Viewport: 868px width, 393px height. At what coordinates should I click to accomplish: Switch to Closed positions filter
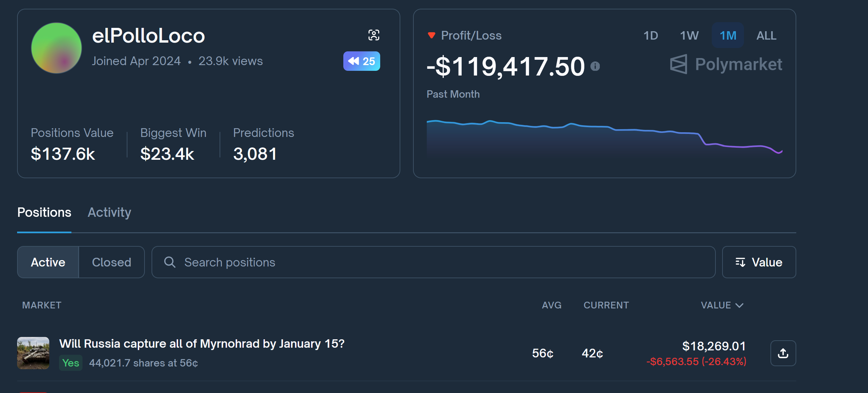[112, 262]
